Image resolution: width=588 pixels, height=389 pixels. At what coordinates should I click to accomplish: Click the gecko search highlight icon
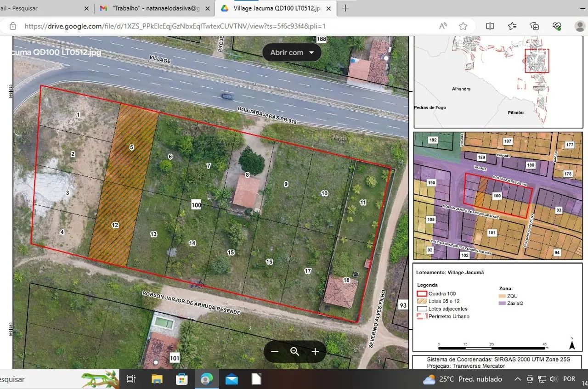pyautogui.click(x=100, y=379)
